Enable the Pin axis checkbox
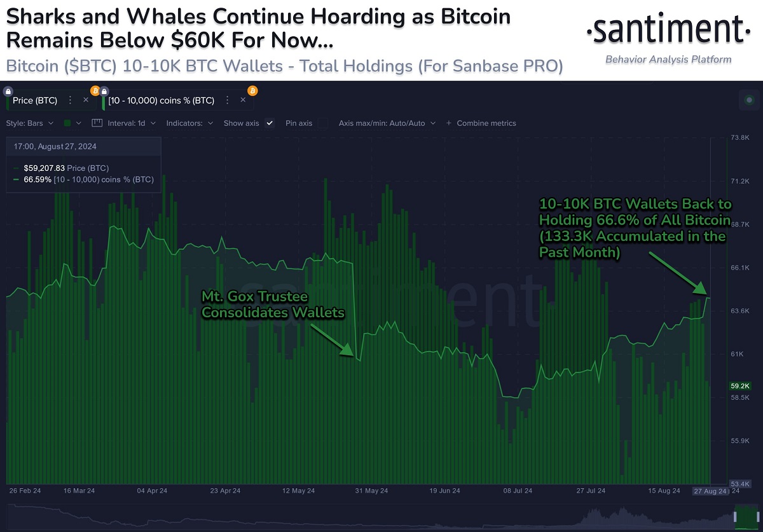The width and height of the screenshot is (763, 532). (323, 123)
